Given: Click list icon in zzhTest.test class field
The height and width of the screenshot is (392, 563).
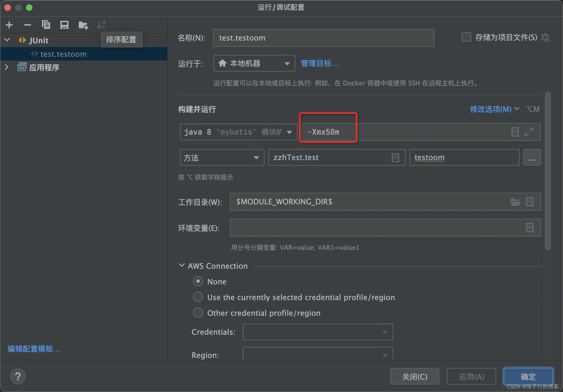Looking at the screenshot, I should tap(395, 157).
